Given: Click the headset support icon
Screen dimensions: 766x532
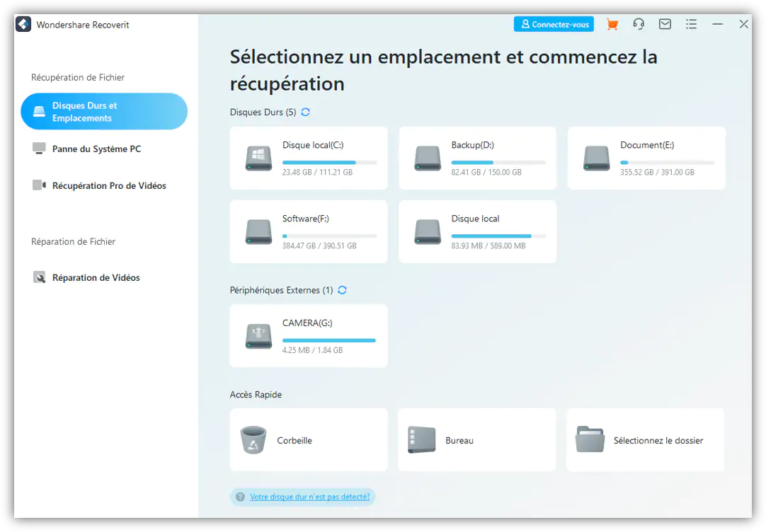Looking at the screenshot, I should click(639, 24).
